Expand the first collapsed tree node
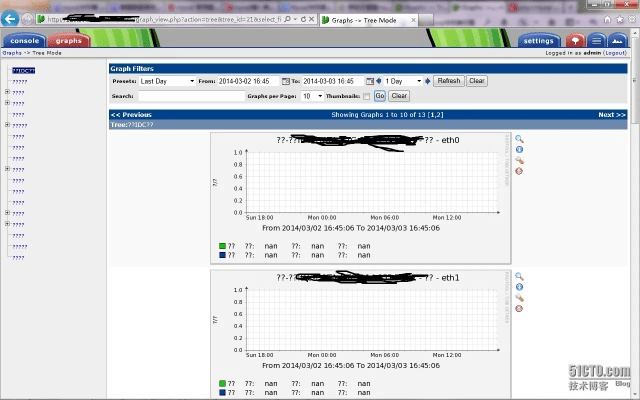The image size is (640, 400). (x=8, y=92)
